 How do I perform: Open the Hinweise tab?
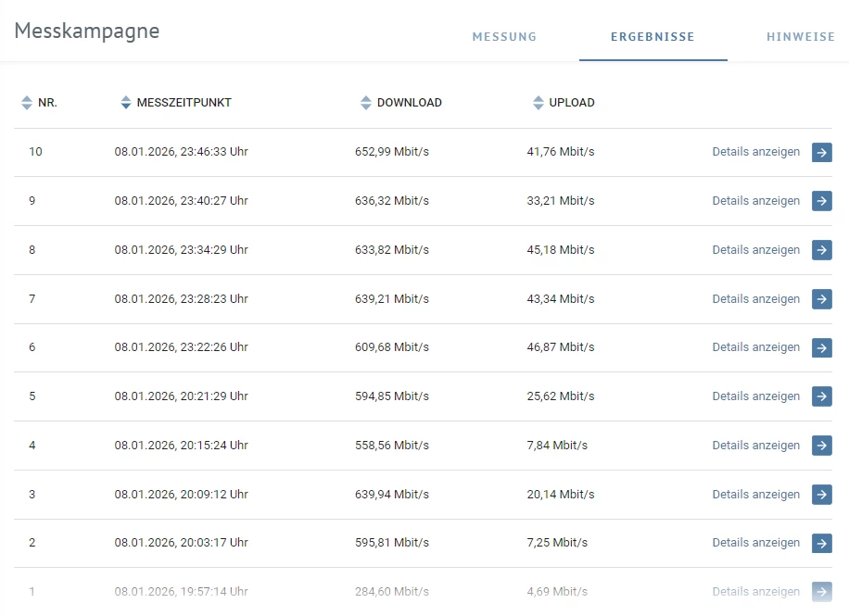[x=800, y=37]
